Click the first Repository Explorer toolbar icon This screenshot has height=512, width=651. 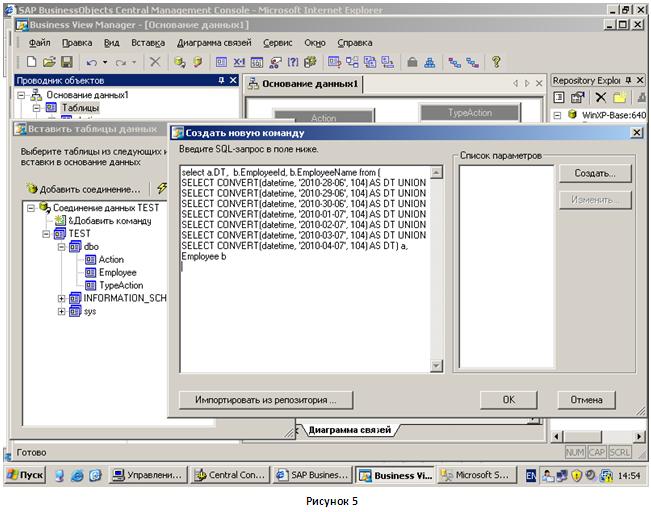559,98
